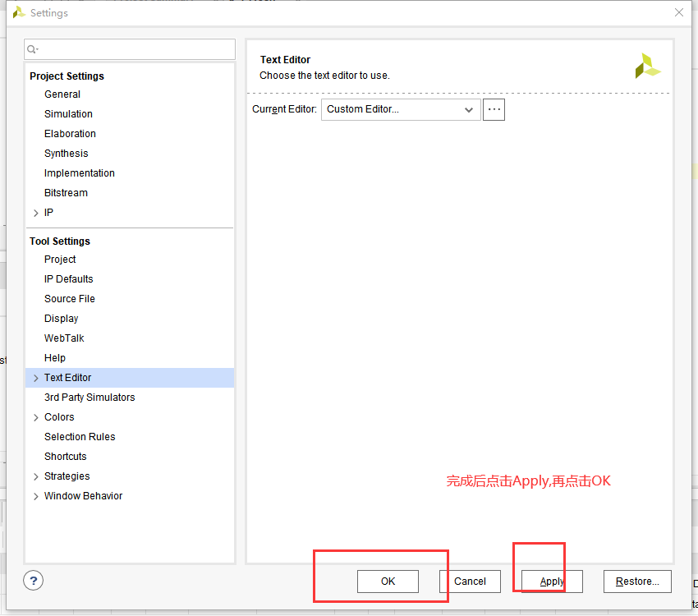Open the Elaboration settings
The width and height of the screenshot is (698, 616).
pos(70,134)
